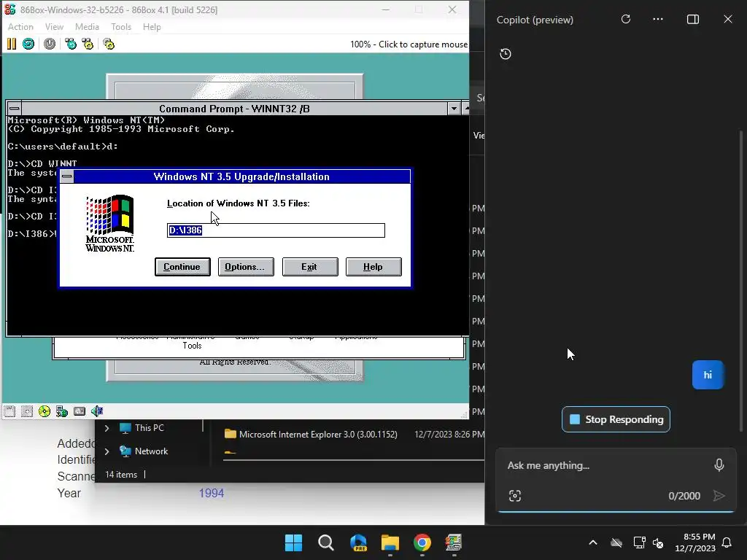Click '14 items' Explorer status text
The image size is (747, 560).
tap(121, 474)
